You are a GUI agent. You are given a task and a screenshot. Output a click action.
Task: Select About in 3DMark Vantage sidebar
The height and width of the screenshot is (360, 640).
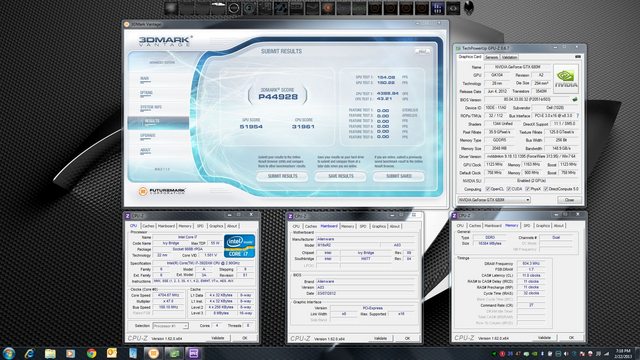pyautogui.click(x=145, y=150)
